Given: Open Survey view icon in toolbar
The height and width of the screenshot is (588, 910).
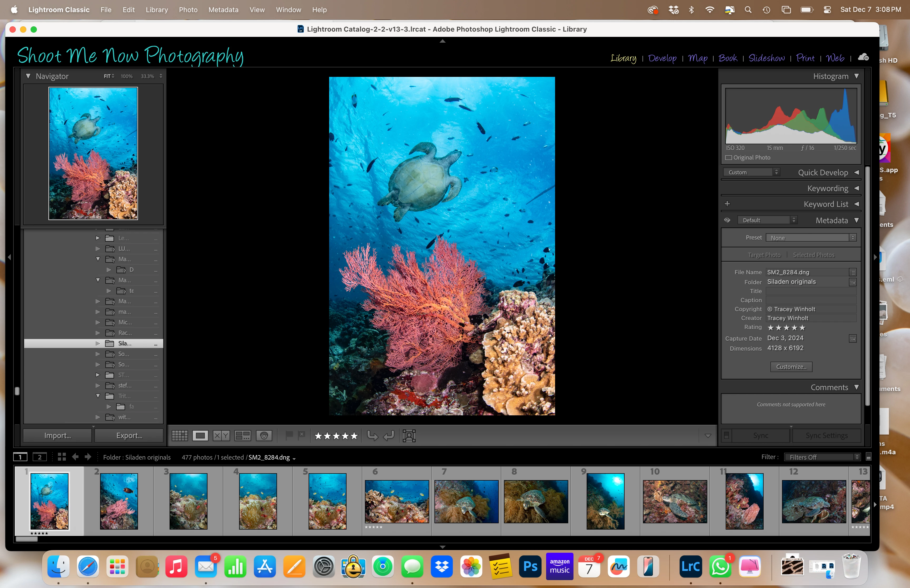Looking at the screenshot, I should (x=243, y=436).
